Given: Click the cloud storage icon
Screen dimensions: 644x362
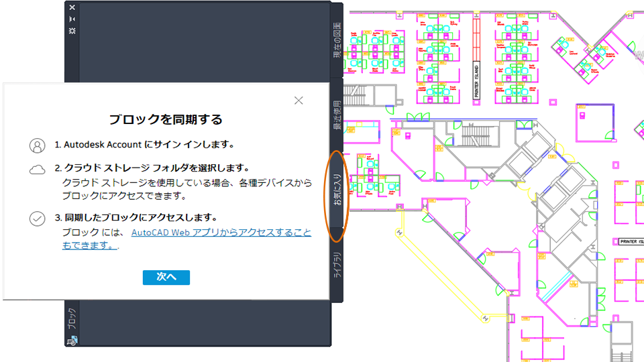Looking at the screenshot, I should tap(37, 170).
